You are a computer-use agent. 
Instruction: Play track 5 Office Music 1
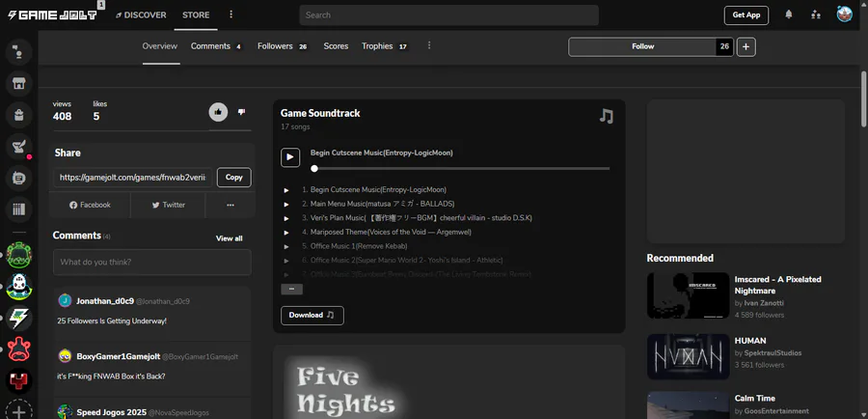[286, 246]
